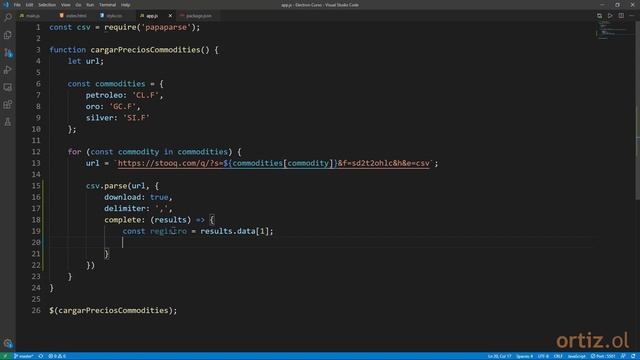The height and width of the screenshot is (360, 640).
Task: Click the CRLF line ending selector
Action: [x=558, y=356]
